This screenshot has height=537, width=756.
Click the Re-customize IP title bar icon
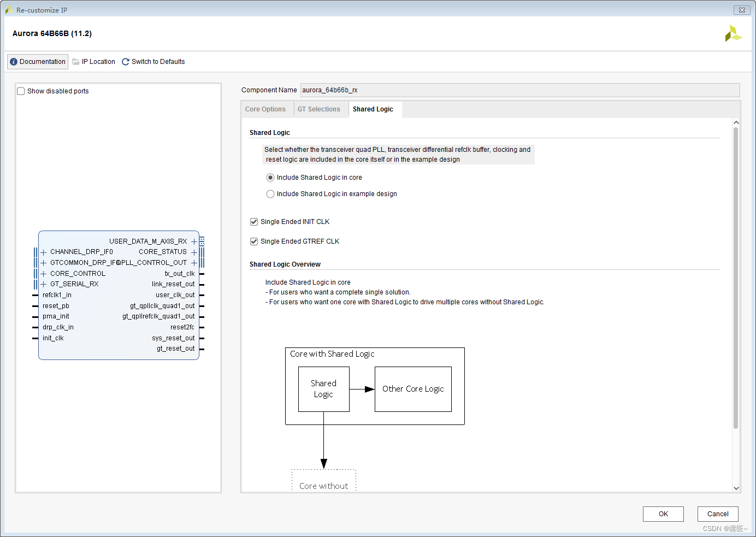point(9,10)
